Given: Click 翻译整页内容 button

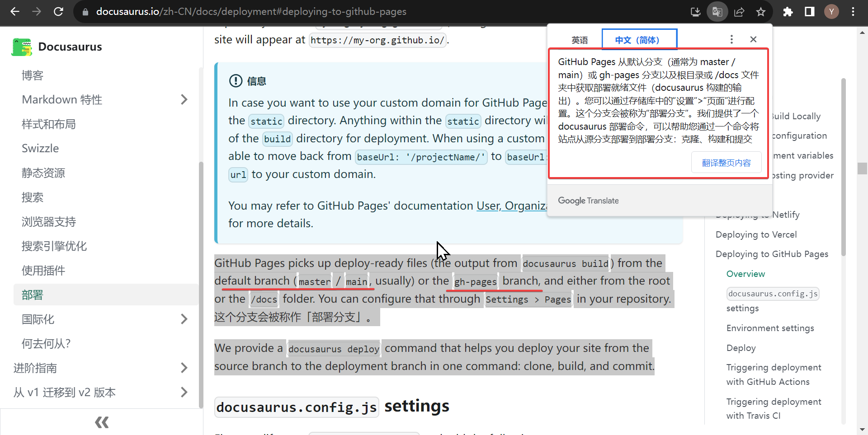Looking at the screenshot, I should pos(726,163).
